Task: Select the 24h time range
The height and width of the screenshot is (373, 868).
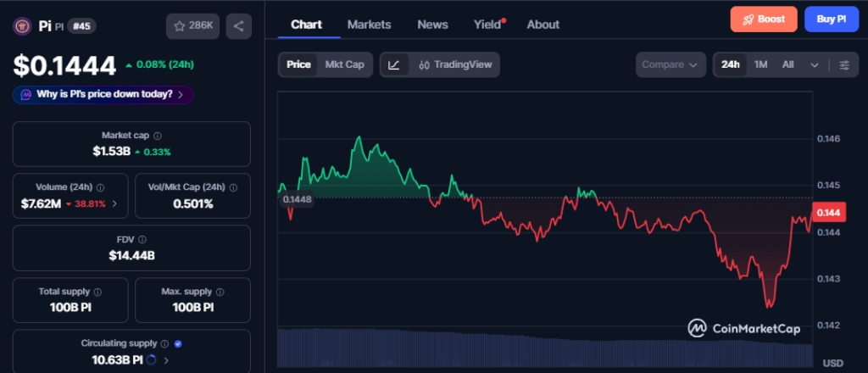Action: point(730,64)
